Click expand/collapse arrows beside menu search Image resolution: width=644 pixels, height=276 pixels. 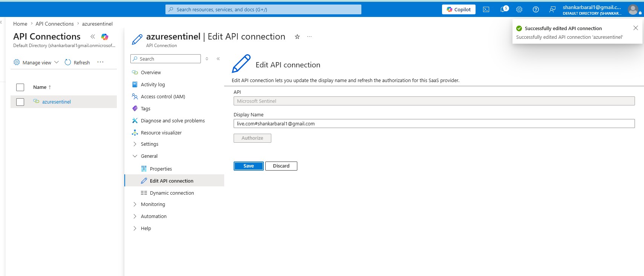coord(207,59)
